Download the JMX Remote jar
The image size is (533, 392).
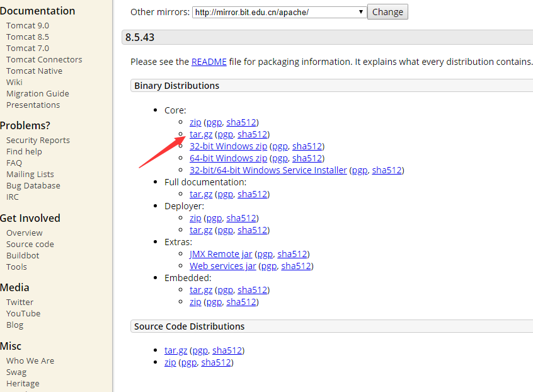click(221, 254)
